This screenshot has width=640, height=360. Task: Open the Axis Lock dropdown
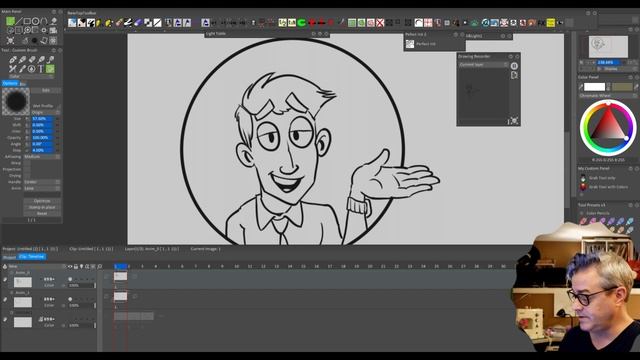coord(42,189)
